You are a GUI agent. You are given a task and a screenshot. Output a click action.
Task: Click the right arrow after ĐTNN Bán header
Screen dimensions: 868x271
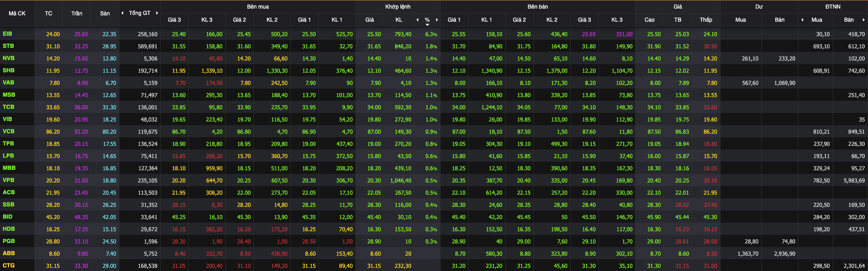click(863, 20)
